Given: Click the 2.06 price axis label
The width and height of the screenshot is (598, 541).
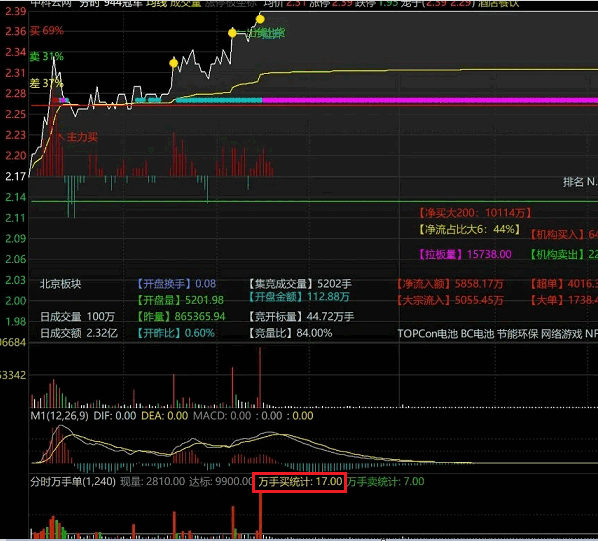Looking at the screenshot, I should pos(16,259).
